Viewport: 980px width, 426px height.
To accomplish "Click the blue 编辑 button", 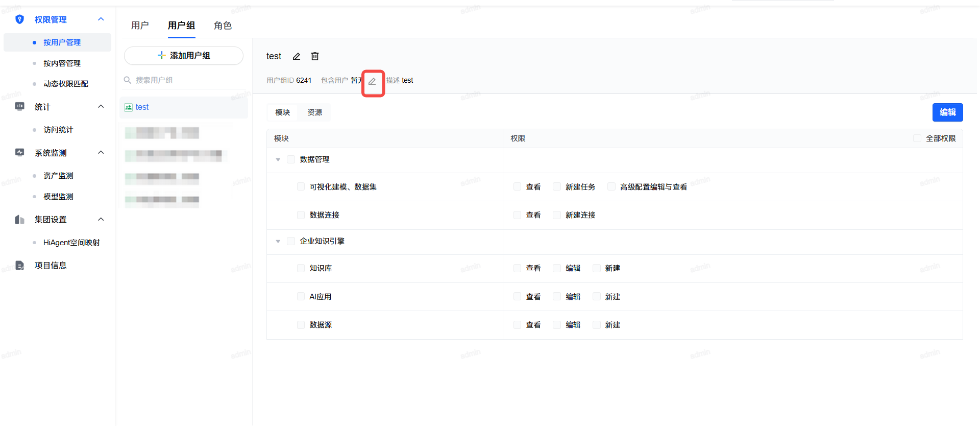I will pos(947,112).
